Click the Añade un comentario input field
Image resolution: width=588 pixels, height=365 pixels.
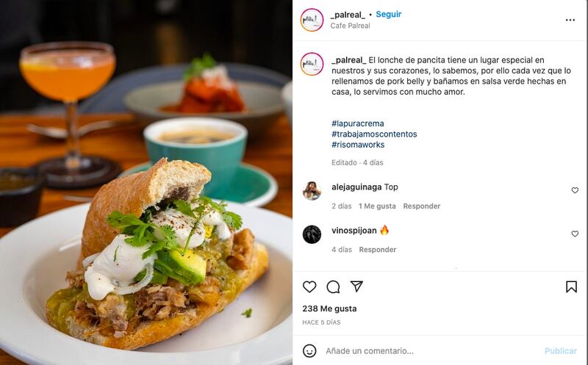click(431, 351)
